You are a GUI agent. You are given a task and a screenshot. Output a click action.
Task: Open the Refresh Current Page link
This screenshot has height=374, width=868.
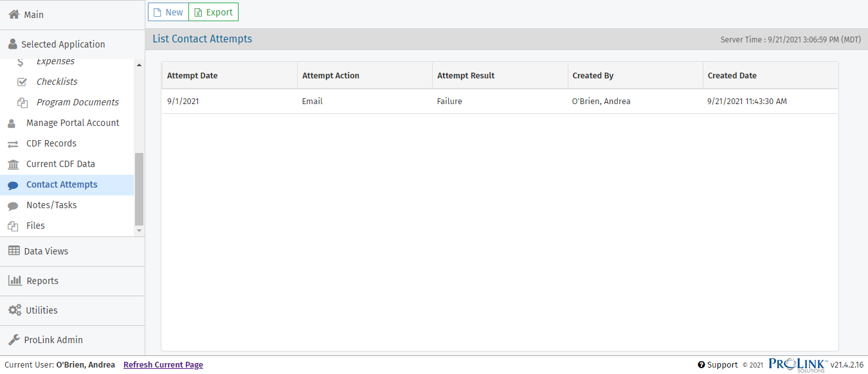coord(163,364)
